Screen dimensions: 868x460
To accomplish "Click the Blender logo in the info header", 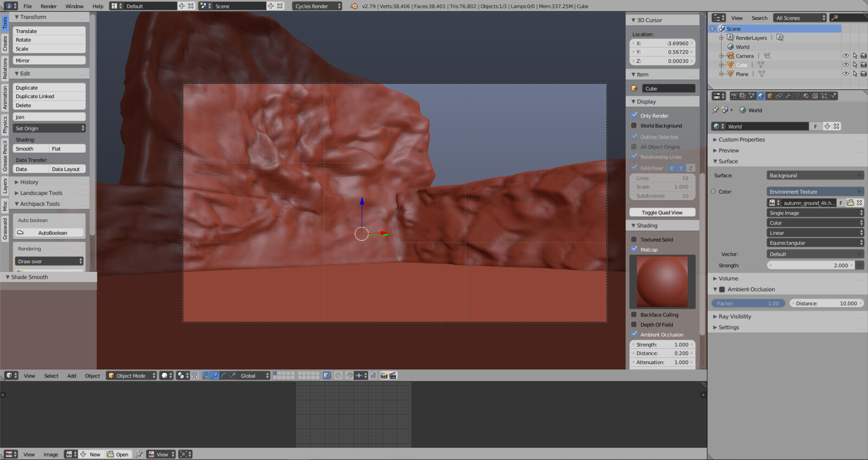I will 354,6.
